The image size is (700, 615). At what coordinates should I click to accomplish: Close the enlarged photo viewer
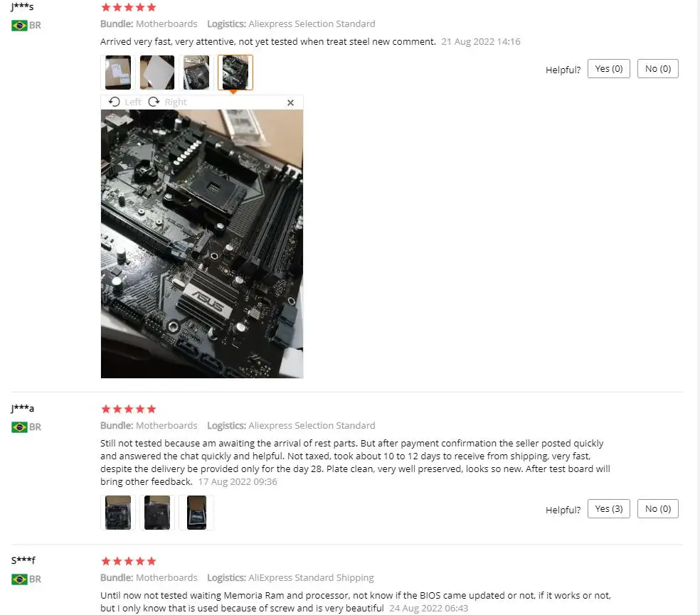pyautogui.click(x=291, y=102)
